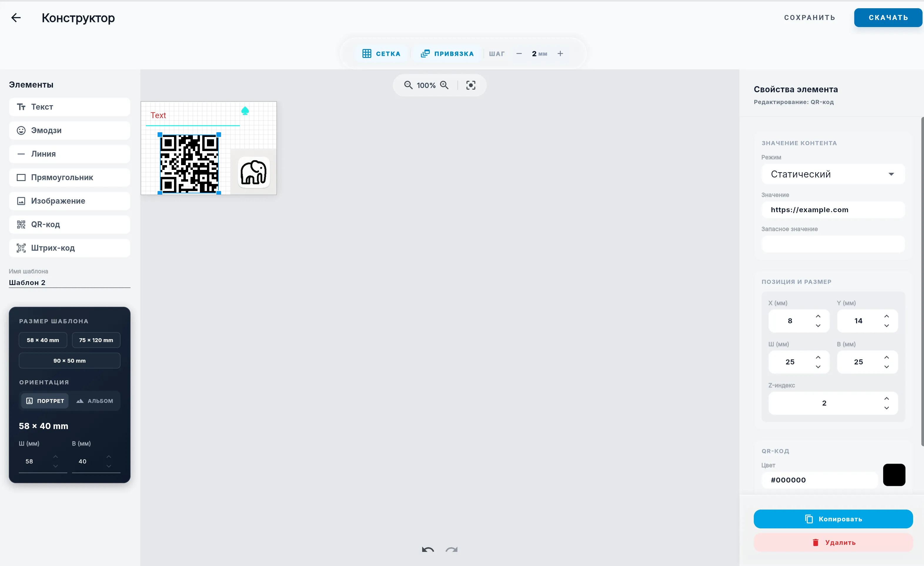Add an Эмодзи element

point(69,130)
